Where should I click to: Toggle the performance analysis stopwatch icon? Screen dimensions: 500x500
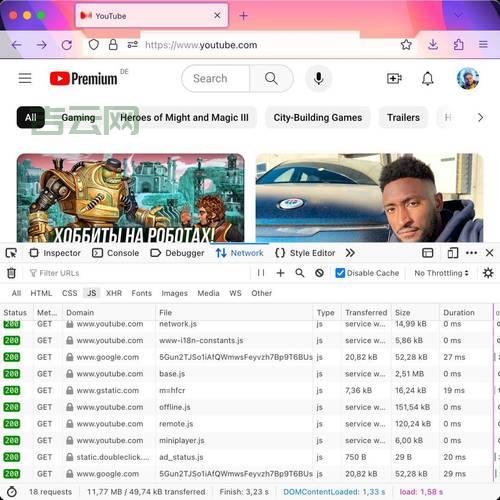pos(12,492)
